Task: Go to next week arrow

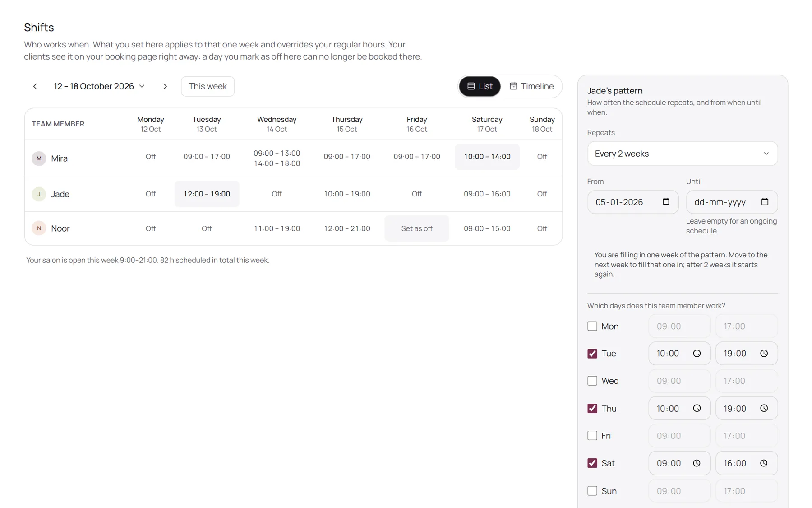Action: coord(165,86)
